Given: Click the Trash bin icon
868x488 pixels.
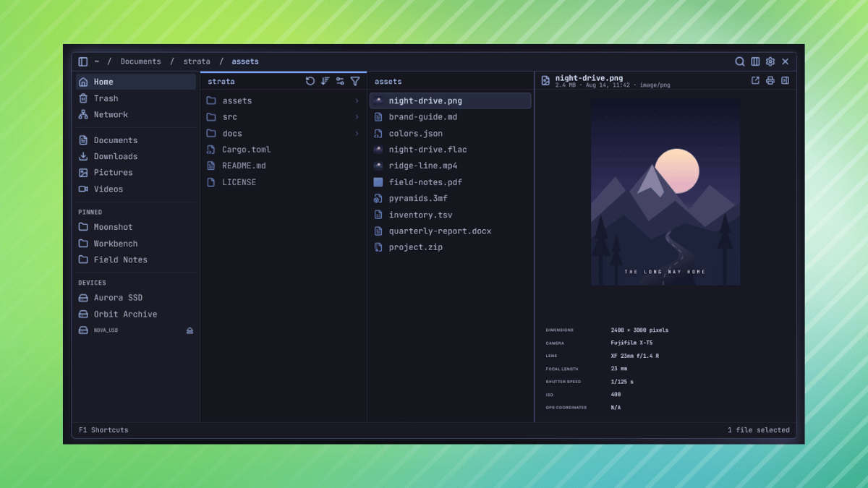Looking at the screenshot, I should pos(83,98).
